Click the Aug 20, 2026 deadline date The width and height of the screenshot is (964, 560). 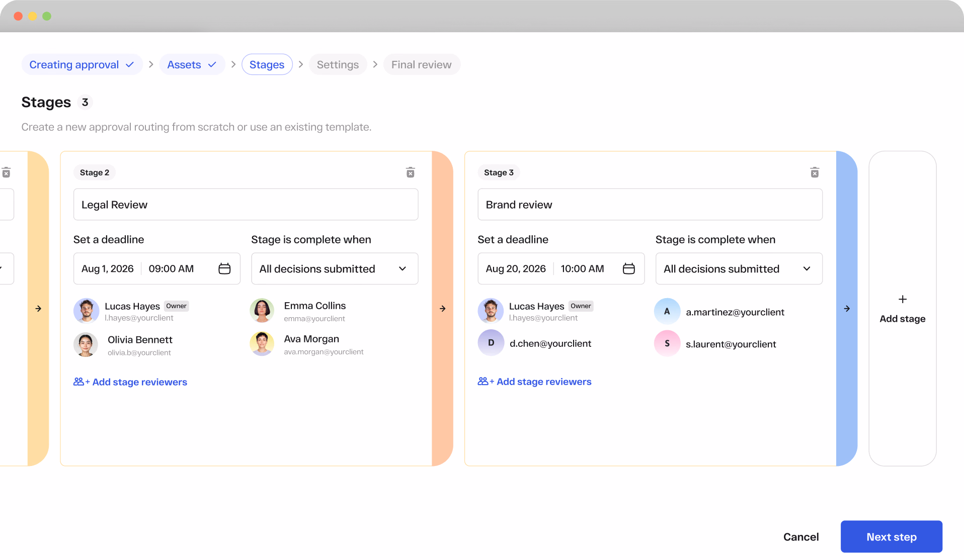pyautogui.click(x=516, y=268)
